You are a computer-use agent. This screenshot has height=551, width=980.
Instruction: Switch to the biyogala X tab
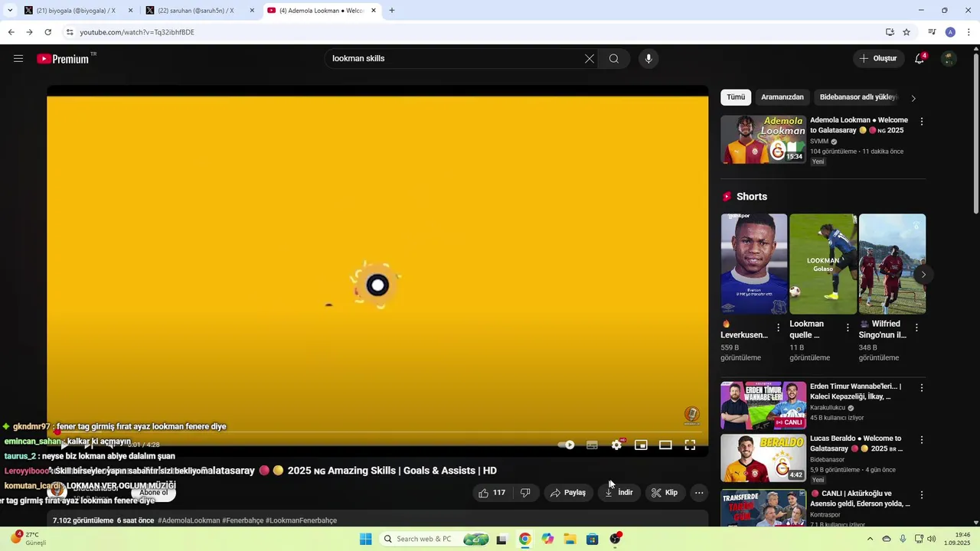pyautogui.click(x=76, y=11)
